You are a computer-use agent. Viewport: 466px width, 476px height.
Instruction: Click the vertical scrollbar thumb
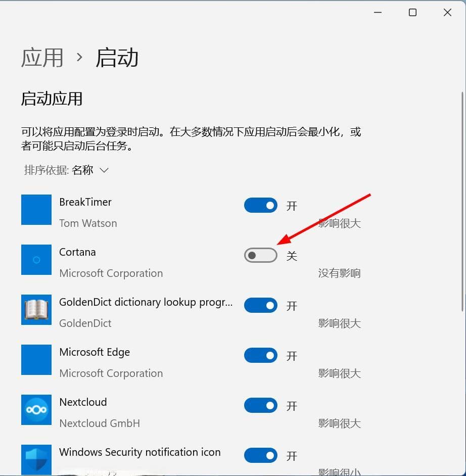(462, 202)
